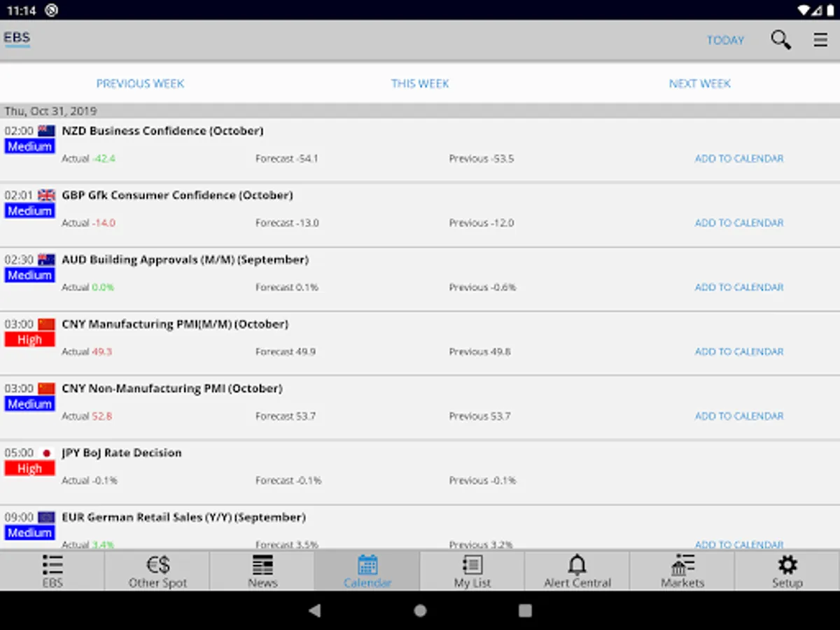This screenshot has height=630, width=840.
Task: Click 'Thu, Oct 31, 2019' date header
Action: (x=50, y=111)
